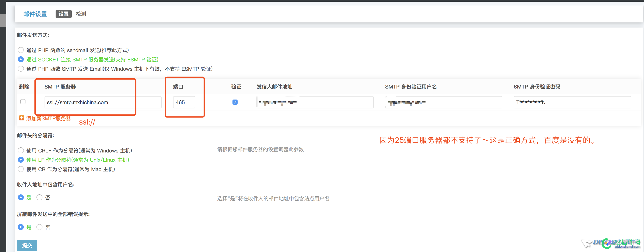Click the port field showing 465
Screen dimensions: 644x252
click(184, 102)
